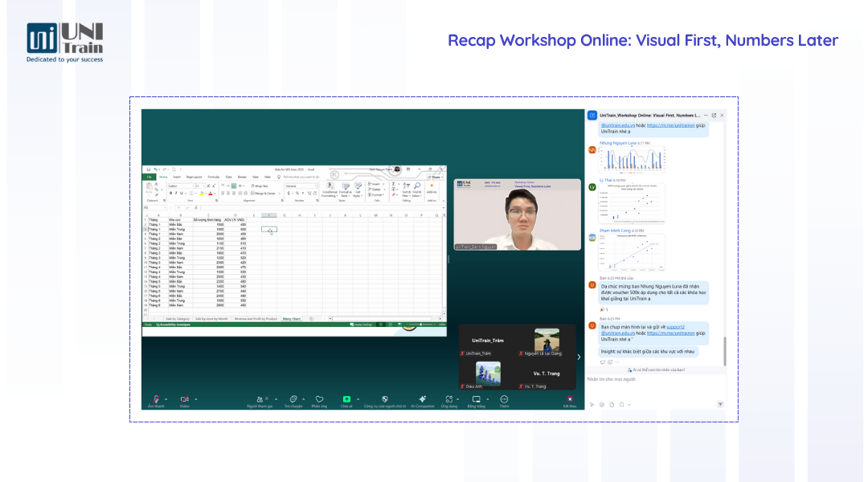
Task: Show next page of participant thumbnails
Action: click(x=579, y=357)
